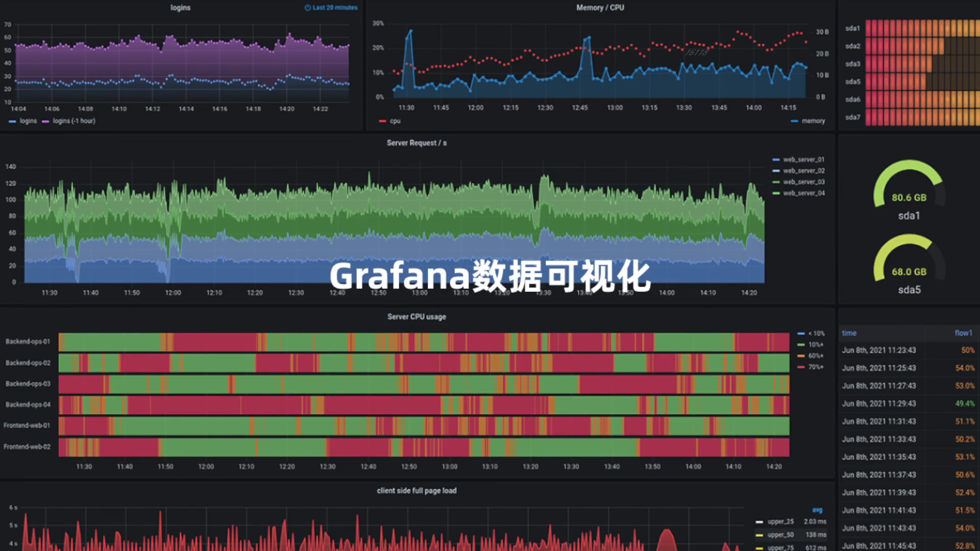Click table row Jun 8th, 2021 11:29:43

(909, 404)
